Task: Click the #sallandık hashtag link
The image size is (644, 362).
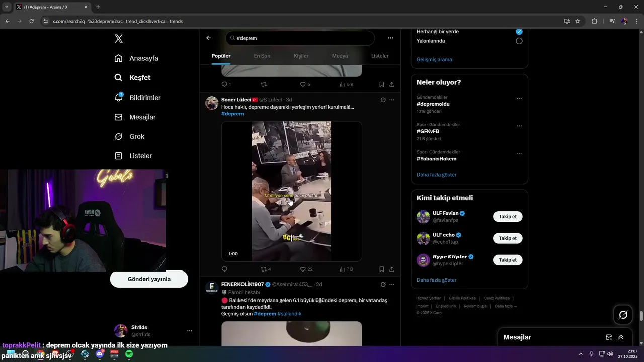Action: pos(289,314)
